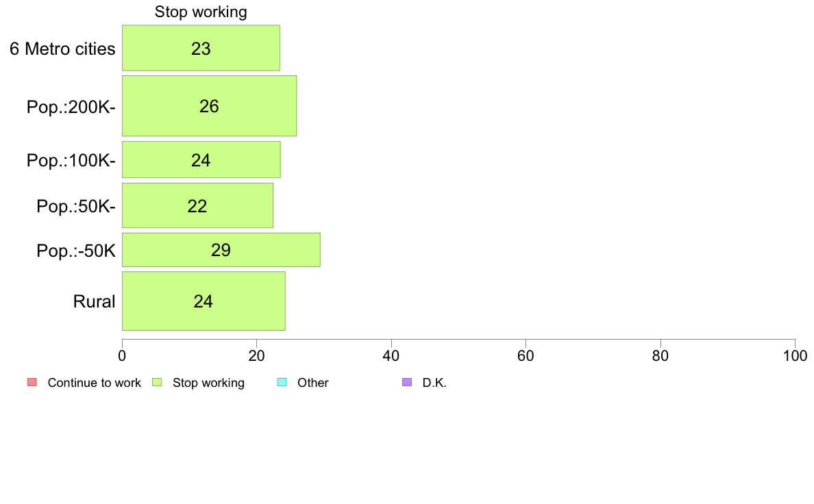Select the Pop.:50K- bar showing 22
The image size is (814, 504).
(198, 205)
